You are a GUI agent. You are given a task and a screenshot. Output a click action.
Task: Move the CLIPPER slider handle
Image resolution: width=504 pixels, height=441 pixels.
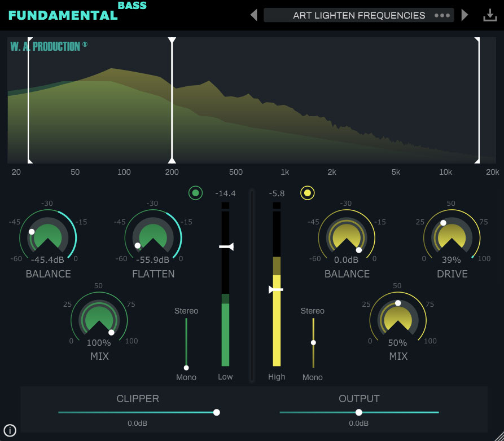click(216, 412)
